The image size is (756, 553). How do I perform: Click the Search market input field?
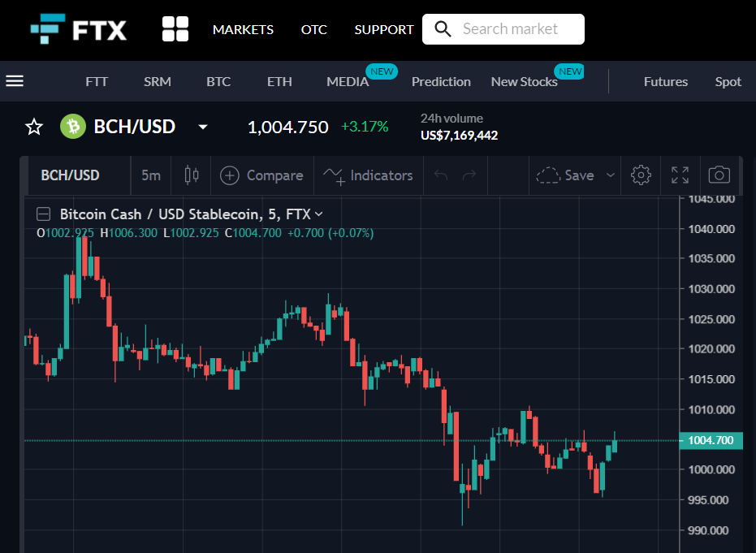[x=503, y=29]
